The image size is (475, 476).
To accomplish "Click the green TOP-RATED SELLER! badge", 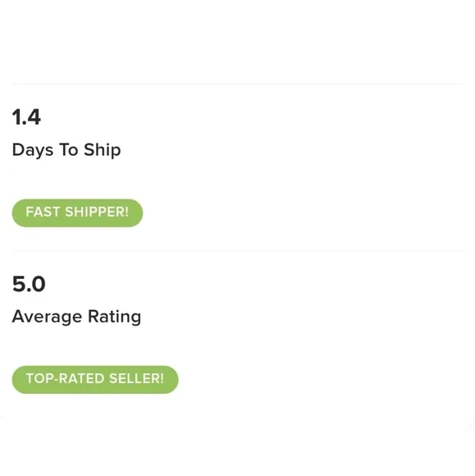I will (95, 379).
